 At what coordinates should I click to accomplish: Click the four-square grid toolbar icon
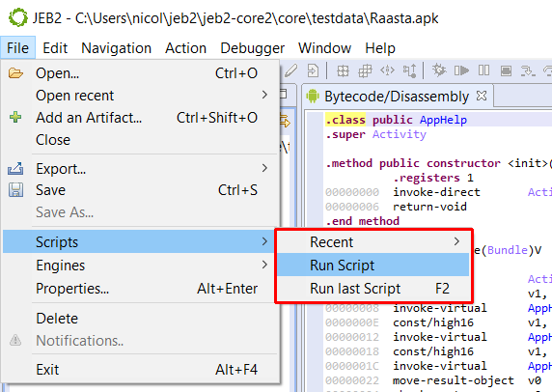tap(343, 70)
